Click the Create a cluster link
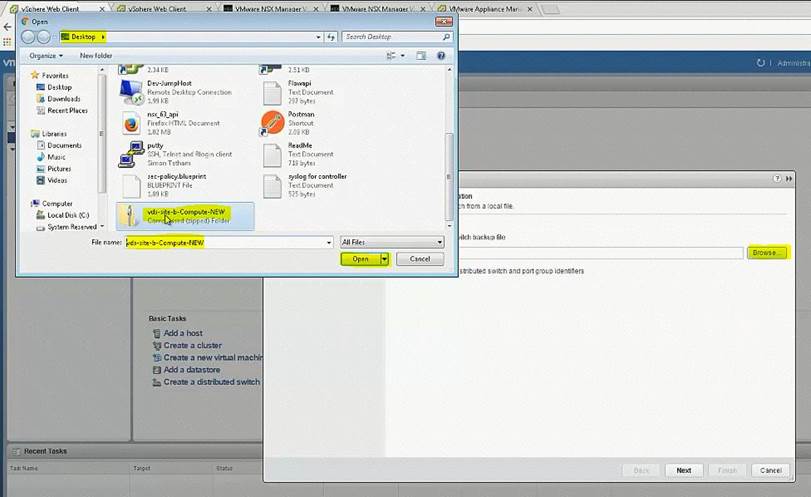This screenshot has height=497, width=811. pyautogui.click(x=192, y=345)
